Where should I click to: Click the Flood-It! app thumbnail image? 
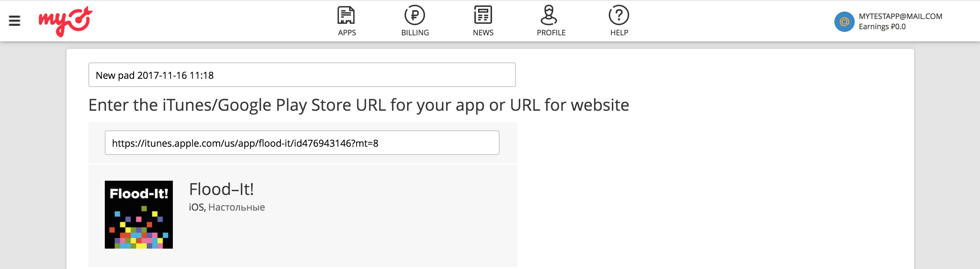point(139,215)
